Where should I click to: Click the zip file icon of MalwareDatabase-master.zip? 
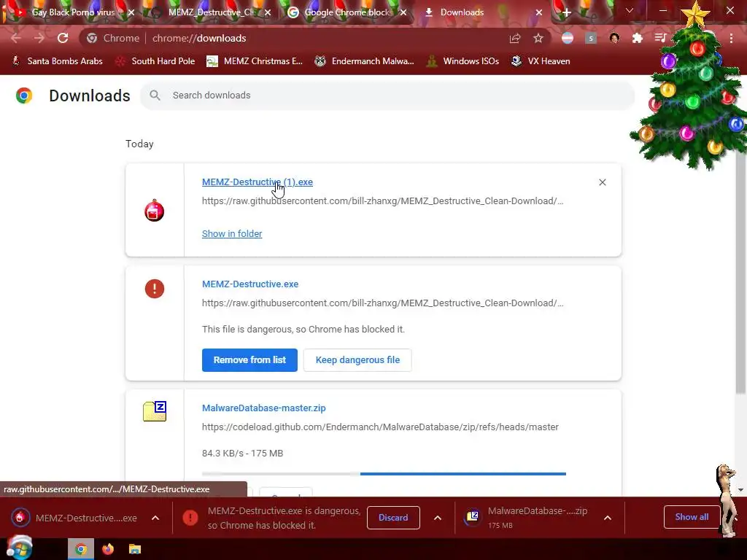pos(155,411)
